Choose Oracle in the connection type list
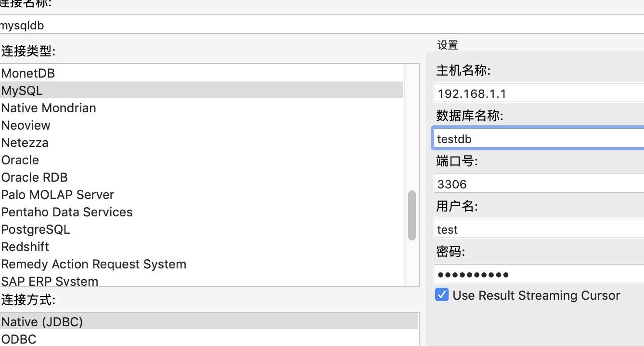 [x=20, y=160]
